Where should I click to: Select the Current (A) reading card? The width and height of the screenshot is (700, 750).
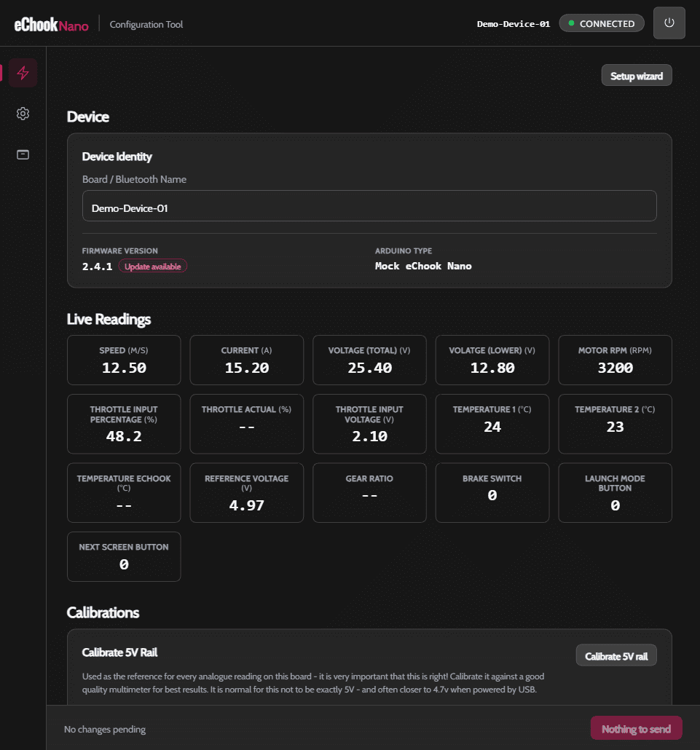tap(246, 360)
